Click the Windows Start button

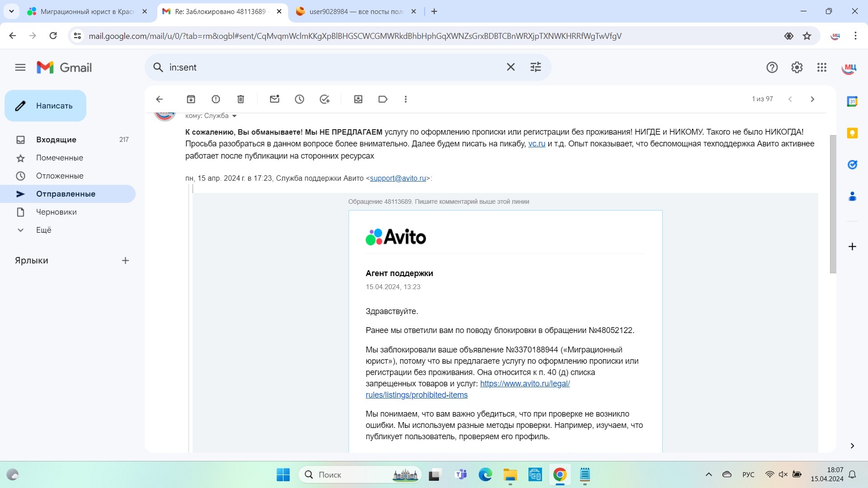pyautogui.click(x=283, y=474)
